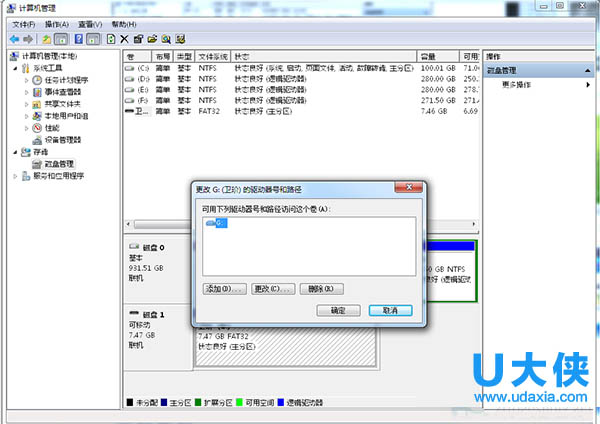Select the (F:) volume row

301,100
